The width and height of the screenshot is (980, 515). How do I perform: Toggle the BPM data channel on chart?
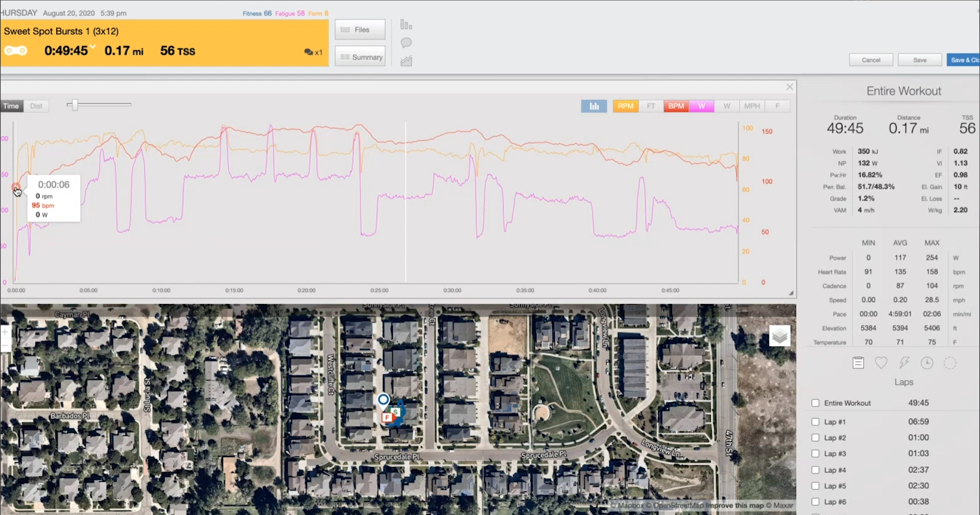(676, 106)
